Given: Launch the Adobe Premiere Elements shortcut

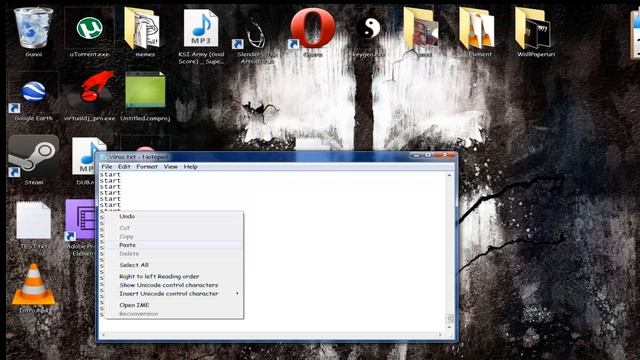Looking at the screenshot, I should click(80, 220).
